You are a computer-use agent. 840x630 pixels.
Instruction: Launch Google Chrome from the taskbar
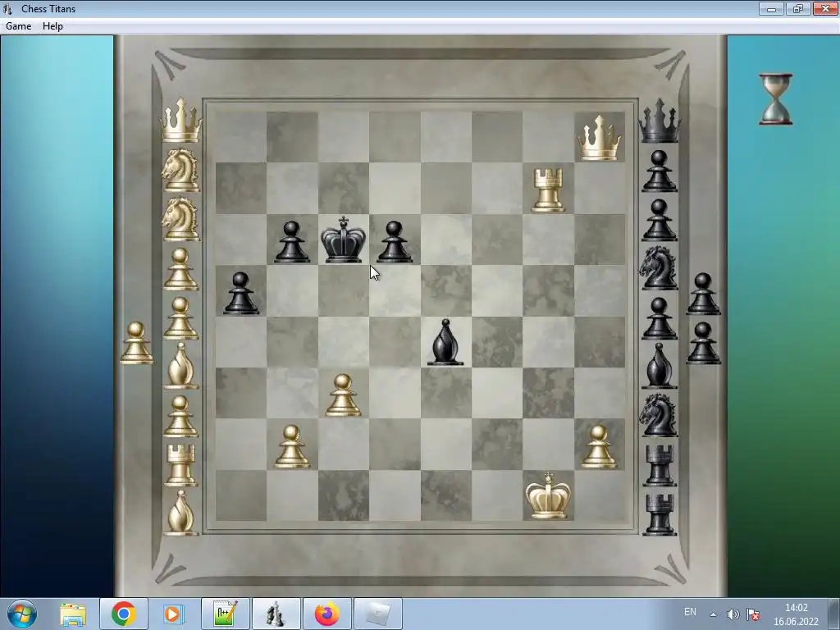[x=124, y=614]
